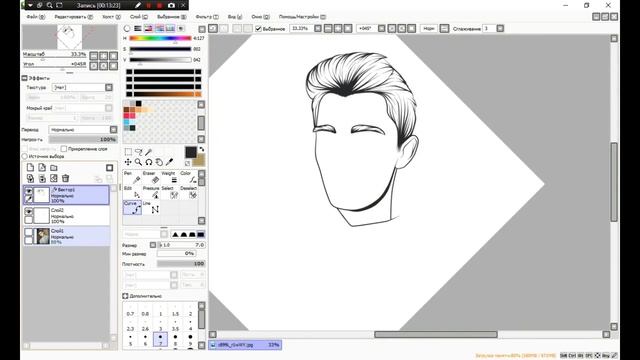Toggle the color mixer panel
640x360 pixels.
160,28
